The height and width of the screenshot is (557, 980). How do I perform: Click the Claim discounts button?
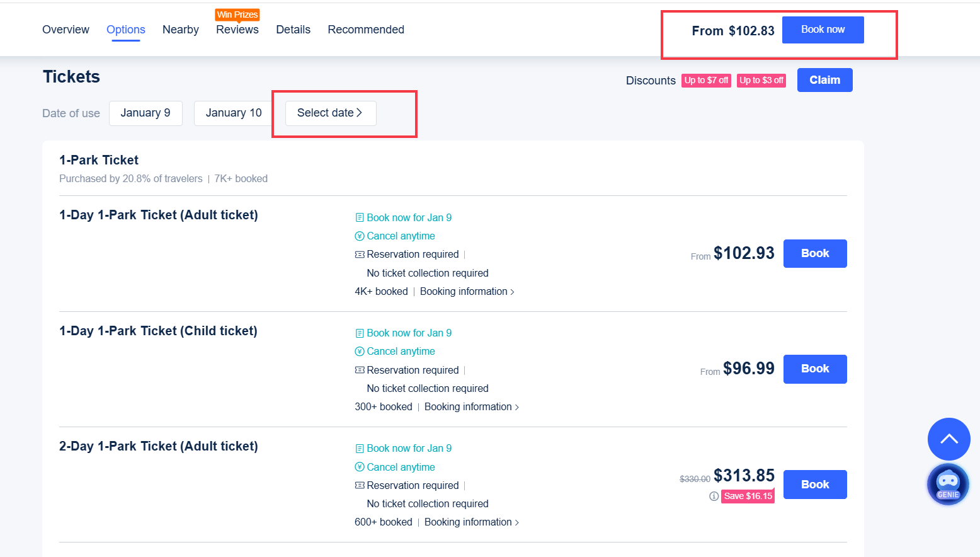coord(824,79)
